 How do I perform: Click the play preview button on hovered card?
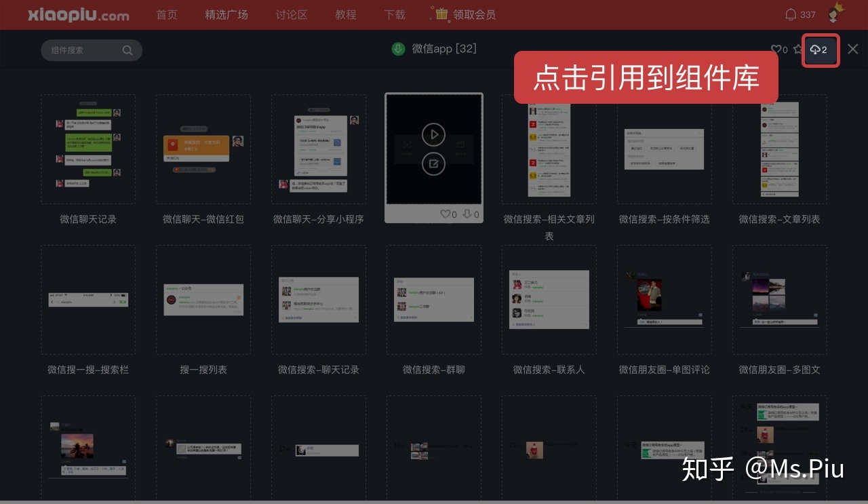[434, 134]
